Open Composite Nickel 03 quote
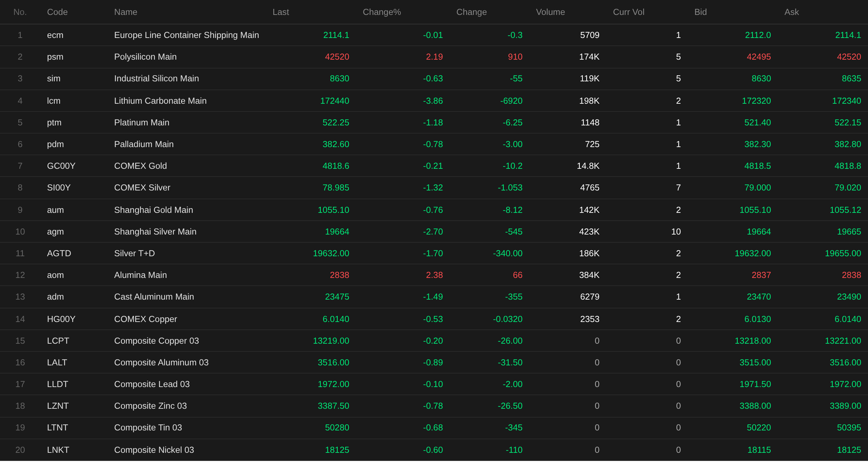868x465 pixels. [154, 450]
